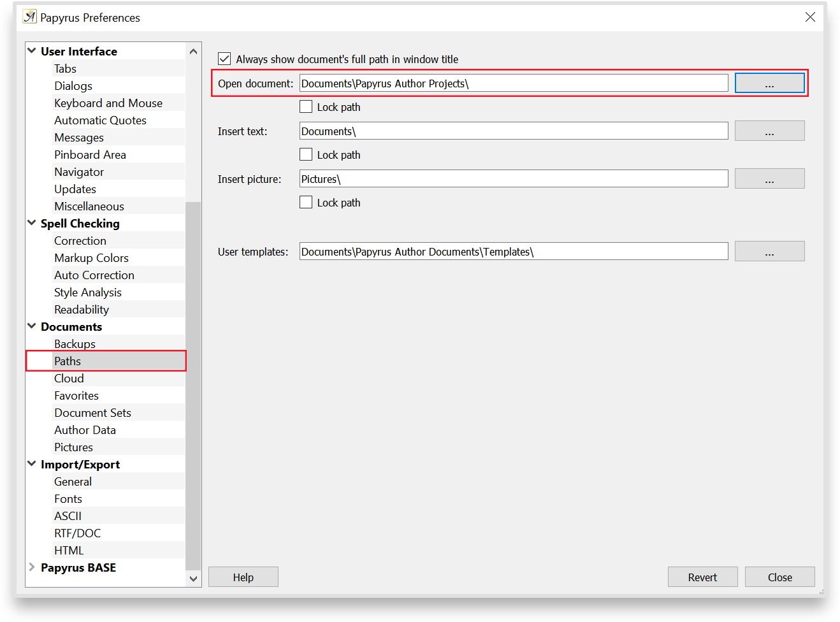This screenshot has width=840, height=622.
Task: Click the Revert button
Action: click(x=702, y=577)
